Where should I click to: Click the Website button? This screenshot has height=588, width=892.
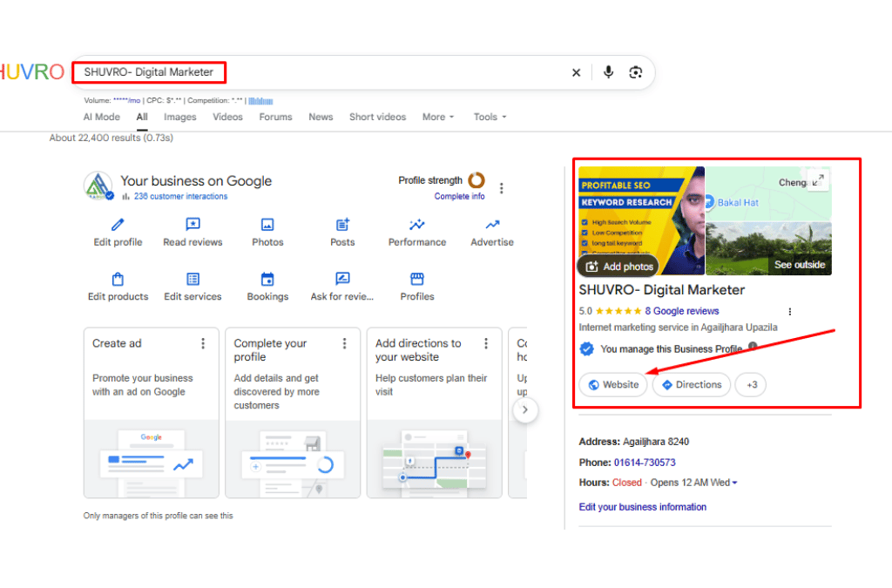point(613,385)
